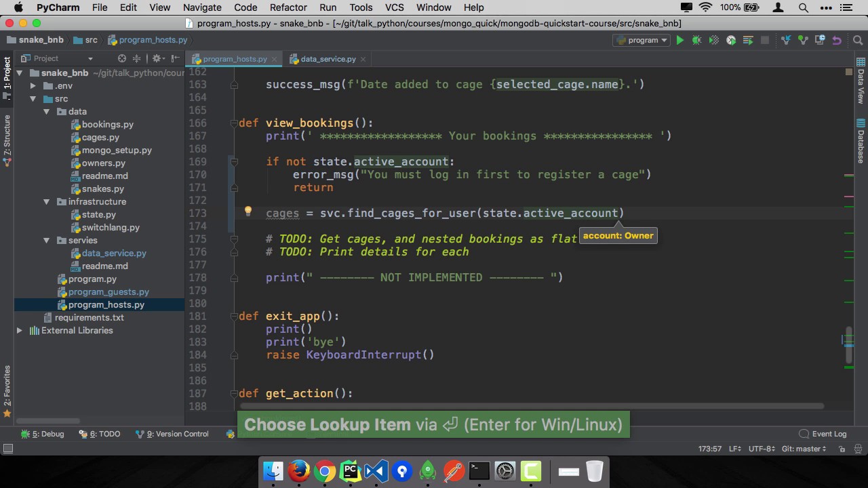This screenshot has width=868, height=488.
Task: Open the 6: TODO tool window
Action: 99,434
